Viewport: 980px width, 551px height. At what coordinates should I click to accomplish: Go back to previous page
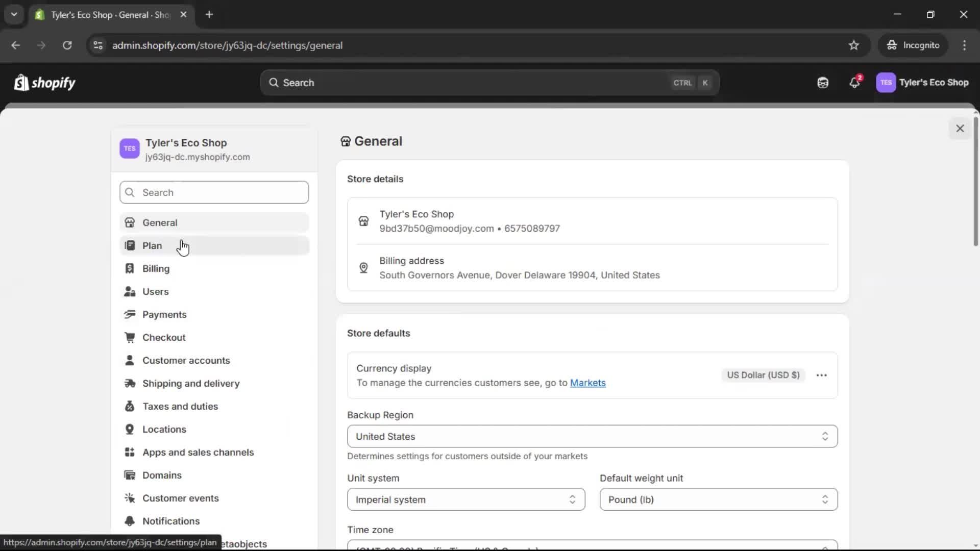click(16, 45)
